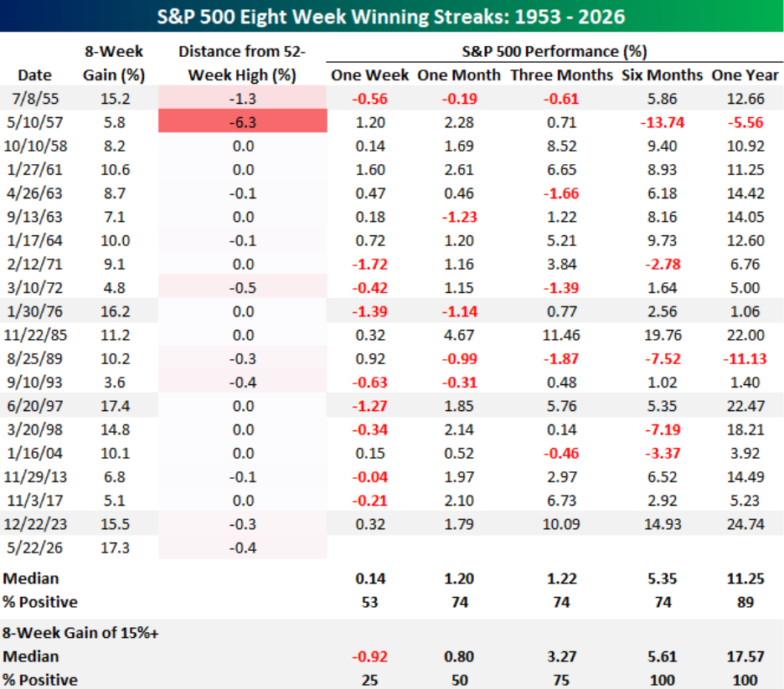Click the date cell '5/22/26'

pos(35,548)
